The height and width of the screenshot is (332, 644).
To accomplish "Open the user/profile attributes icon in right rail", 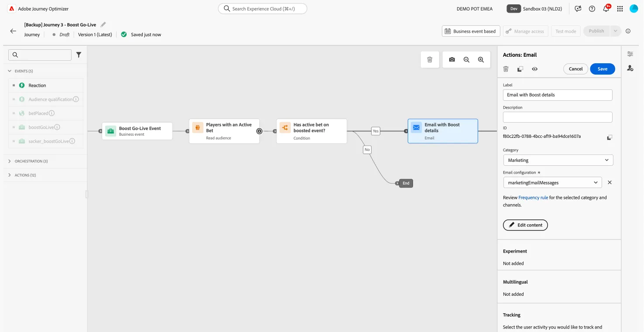I will [630, 68].
